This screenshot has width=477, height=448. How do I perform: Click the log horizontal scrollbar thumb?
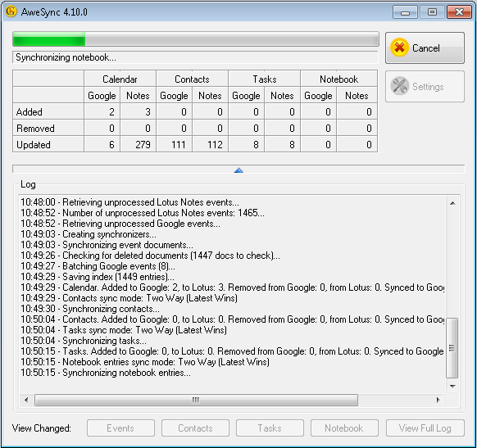(196, 400)
